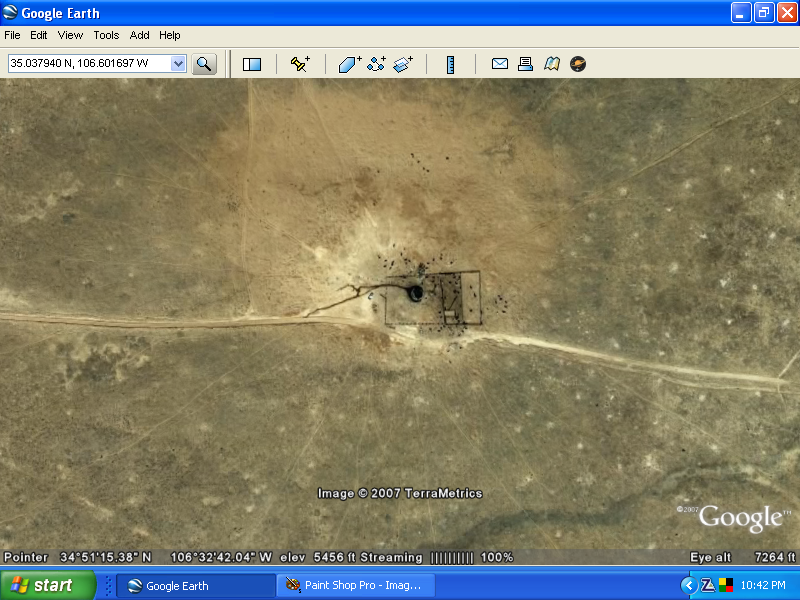Add a polygon using toolbar icon
The height and width of the screenshot is (600, 800).
[x=349, y=64]
